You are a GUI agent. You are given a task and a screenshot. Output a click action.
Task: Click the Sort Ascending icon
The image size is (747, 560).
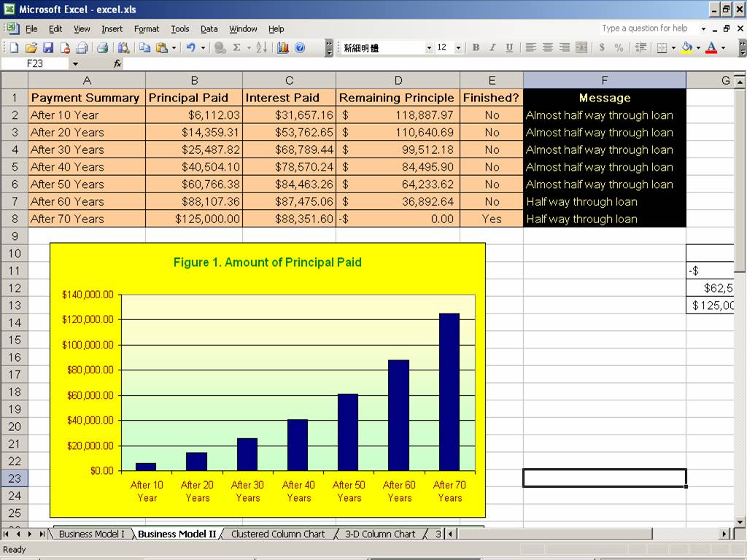pos(261,47)
